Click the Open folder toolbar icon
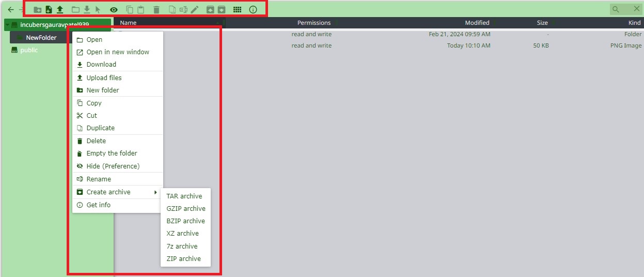This screenshot has height=277, width=644. [75, 9]
